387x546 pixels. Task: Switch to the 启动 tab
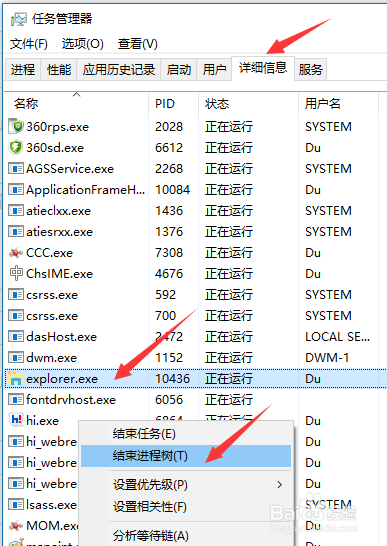(179, 70)
